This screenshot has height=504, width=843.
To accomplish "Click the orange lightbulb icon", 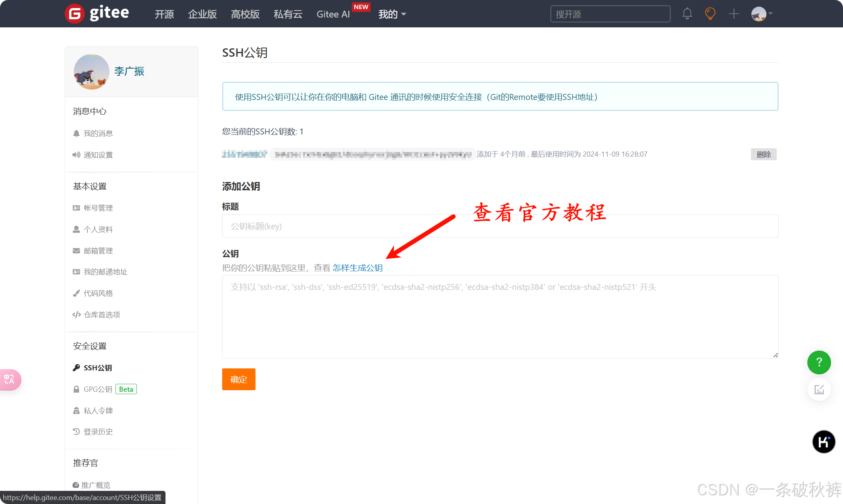I will click(710, 14).
